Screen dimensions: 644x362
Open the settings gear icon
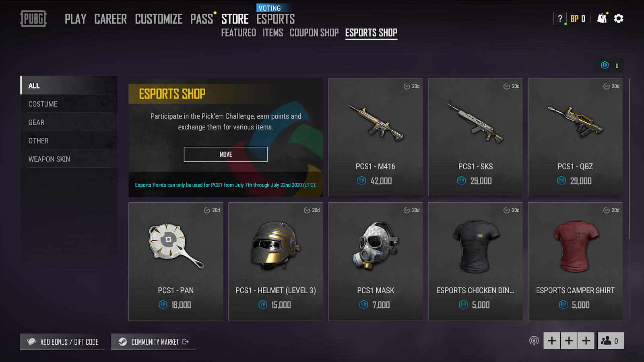(x=619, y=19)
